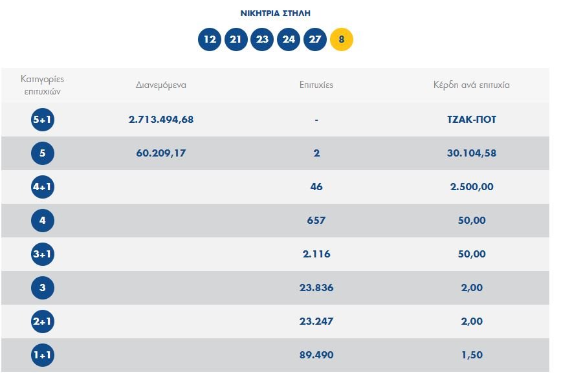Click the 30.104,58 winnings value

click(x=471, y=153)
